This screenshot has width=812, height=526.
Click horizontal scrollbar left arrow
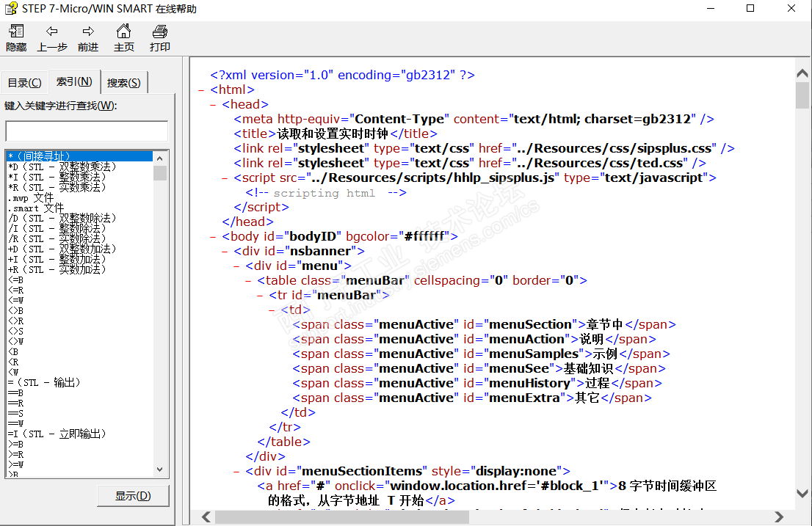point(206,516)
